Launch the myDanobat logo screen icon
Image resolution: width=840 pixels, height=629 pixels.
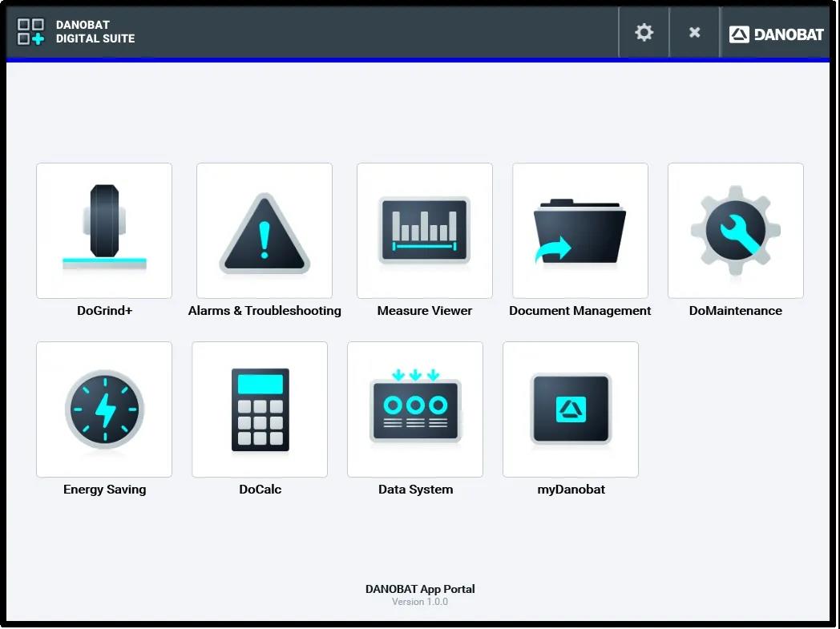click(x=571, y=409)
